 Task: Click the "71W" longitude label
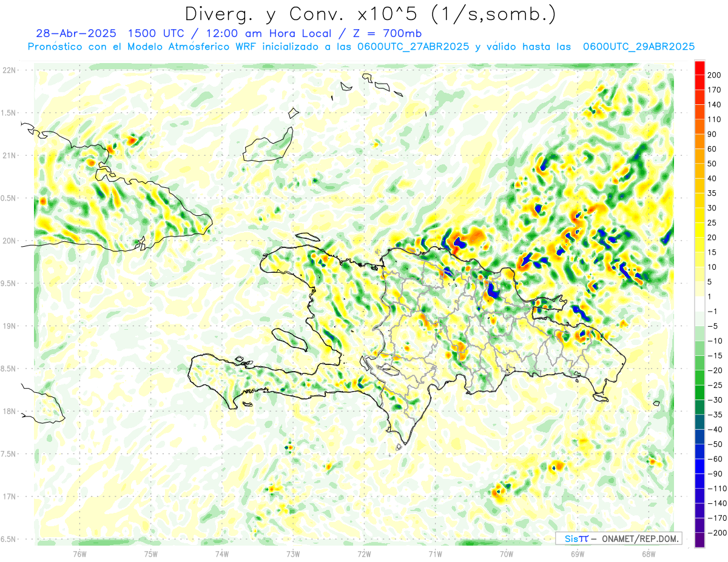tap(435, 554)
